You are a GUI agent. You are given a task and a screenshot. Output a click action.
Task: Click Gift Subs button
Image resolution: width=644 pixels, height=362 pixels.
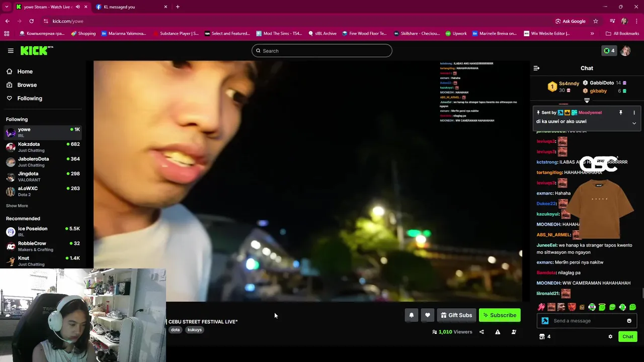tap(456, 315)
